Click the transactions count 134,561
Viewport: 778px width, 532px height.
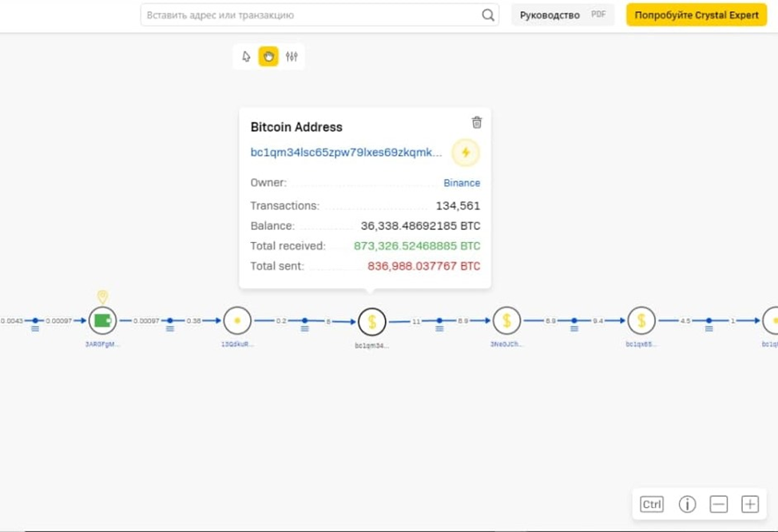point(458,205)
